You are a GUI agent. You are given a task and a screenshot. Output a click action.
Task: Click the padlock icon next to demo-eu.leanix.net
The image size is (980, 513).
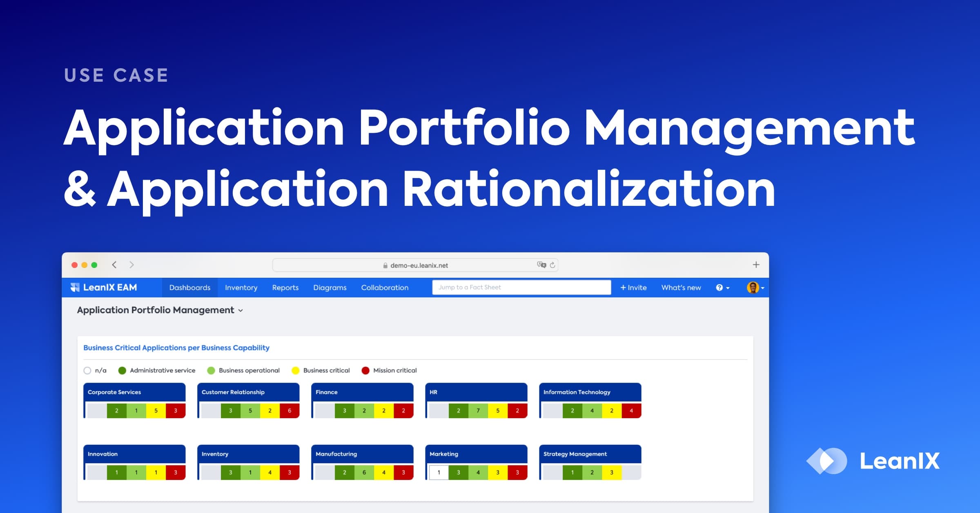[384, 265]
